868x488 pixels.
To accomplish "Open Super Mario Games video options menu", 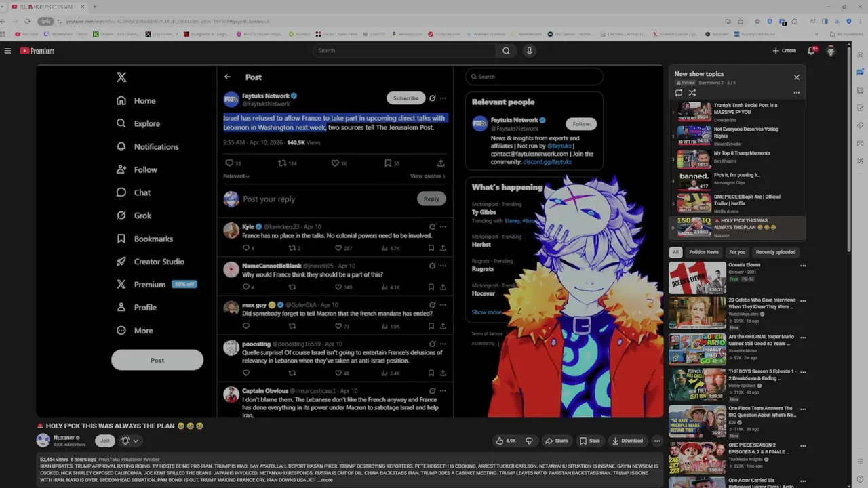I will (x=803, y=338).
